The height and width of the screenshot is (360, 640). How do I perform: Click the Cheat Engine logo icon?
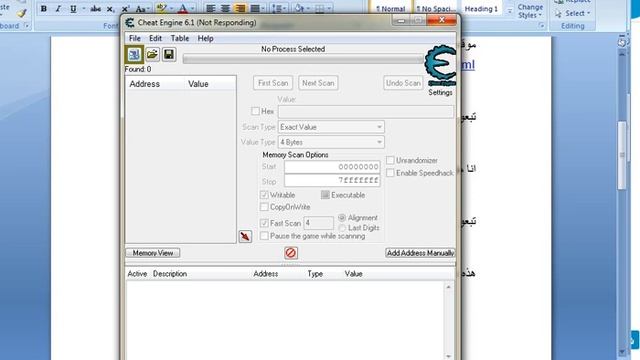coord(440,64)
